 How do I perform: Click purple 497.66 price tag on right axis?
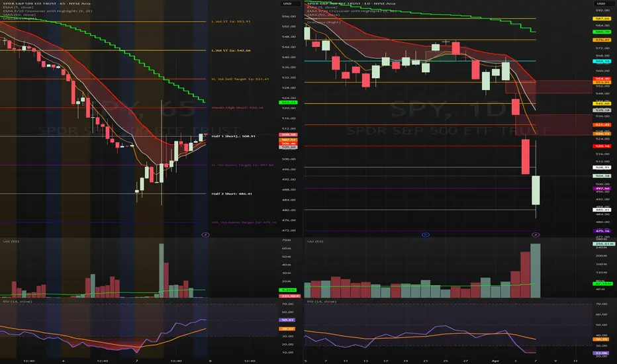(x=602, y=189)
